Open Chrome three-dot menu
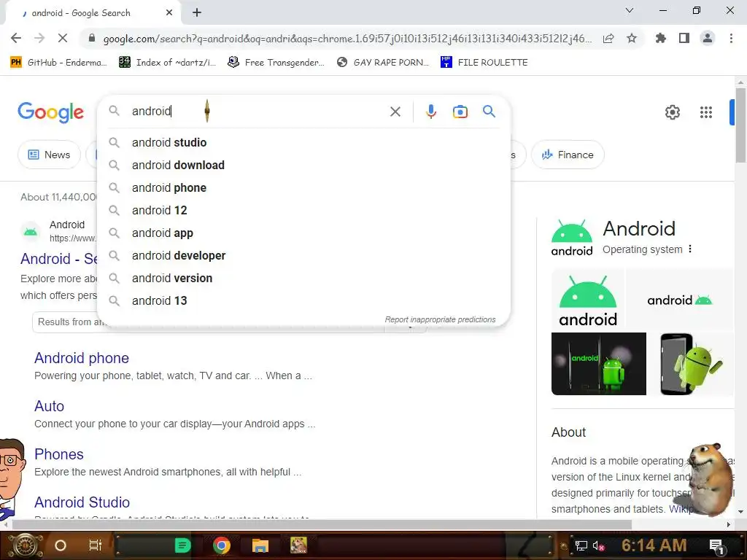This screenshot has height=560, width=747. [x=731, y=38]
